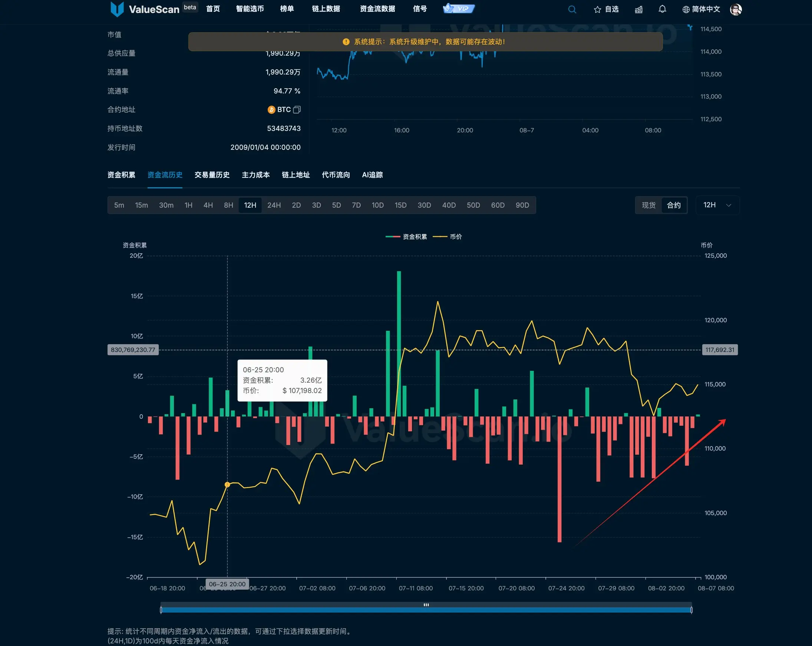Select 3D timeframe

click(x=316, y=205)
